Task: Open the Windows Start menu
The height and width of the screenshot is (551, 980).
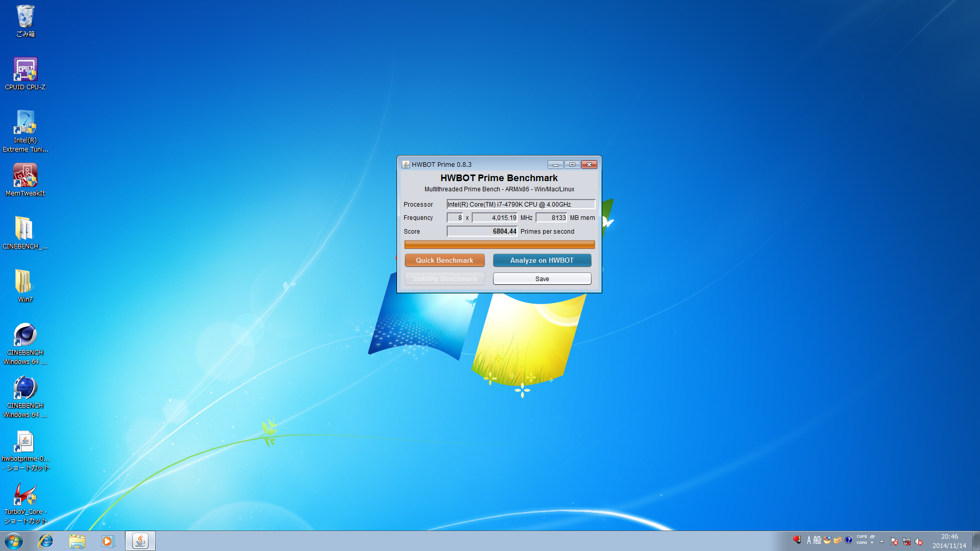Action: (x=14, y=541)
